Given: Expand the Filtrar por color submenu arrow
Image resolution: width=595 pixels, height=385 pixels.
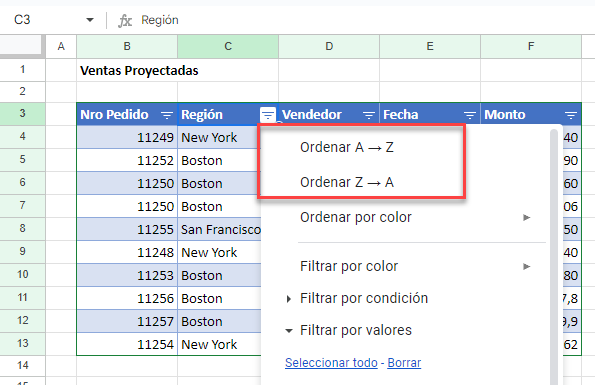Looking at the screenshot, I should coord(526,266).
